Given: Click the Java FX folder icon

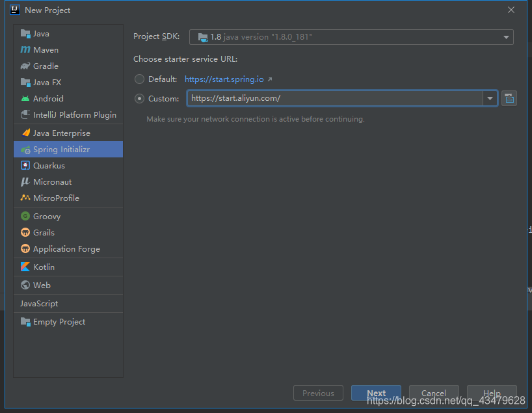Looking at the screenshot, I should [x=25, y=83].
